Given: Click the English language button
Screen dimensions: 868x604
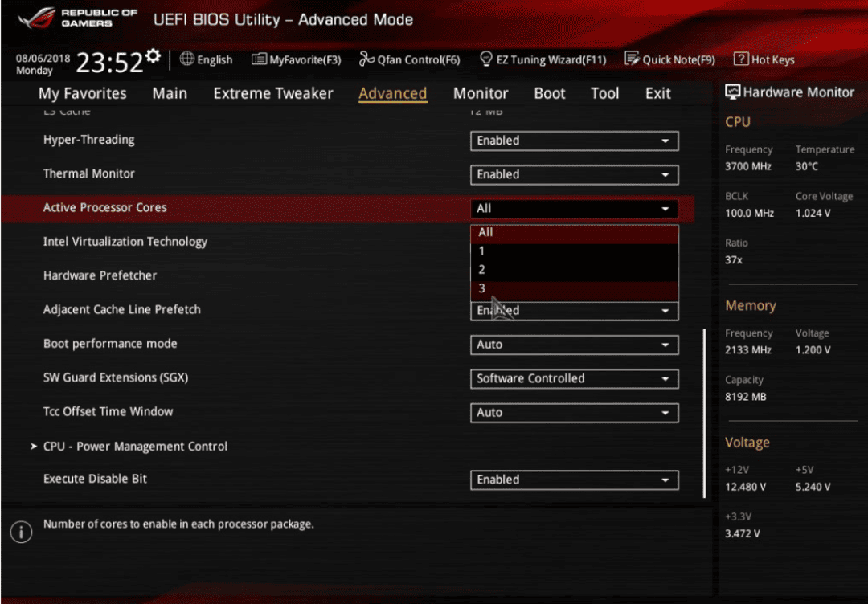Looking at the screenshot, I should click(x=207, y=59).
